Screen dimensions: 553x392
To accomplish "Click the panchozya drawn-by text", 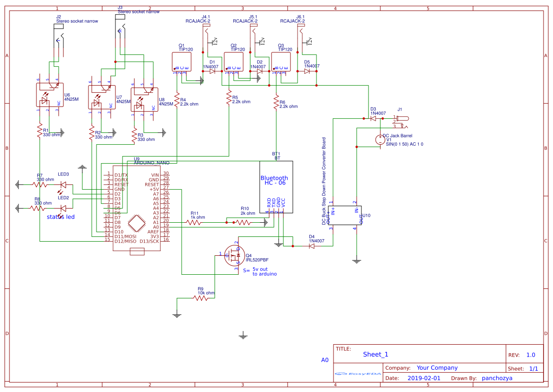I will [x=497, y=378].
